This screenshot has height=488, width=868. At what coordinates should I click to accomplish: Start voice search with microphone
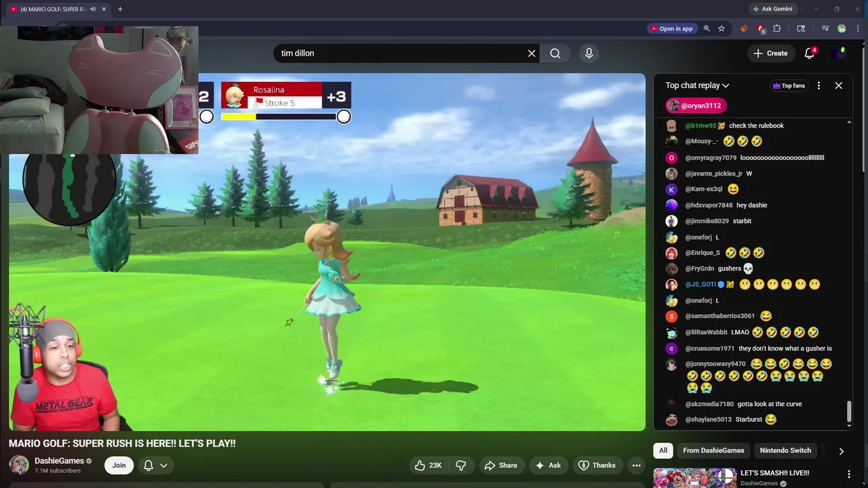(589, 54)
